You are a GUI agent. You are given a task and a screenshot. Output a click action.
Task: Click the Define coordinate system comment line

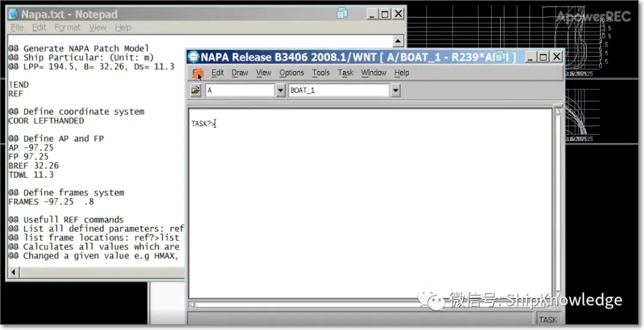click(x=76, y=112)
